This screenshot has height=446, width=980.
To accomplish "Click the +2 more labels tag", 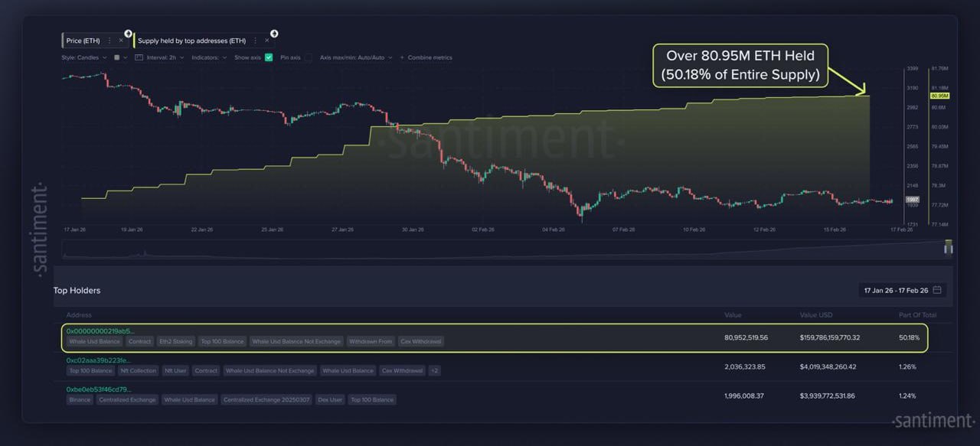I will pos(434,371).
